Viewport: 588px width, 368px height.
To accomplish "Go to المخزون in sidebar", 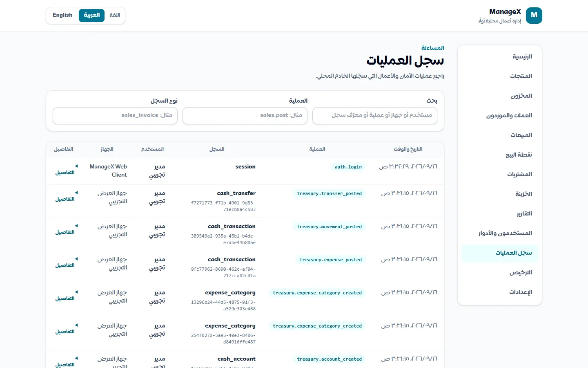I will [x=500, y=96].
